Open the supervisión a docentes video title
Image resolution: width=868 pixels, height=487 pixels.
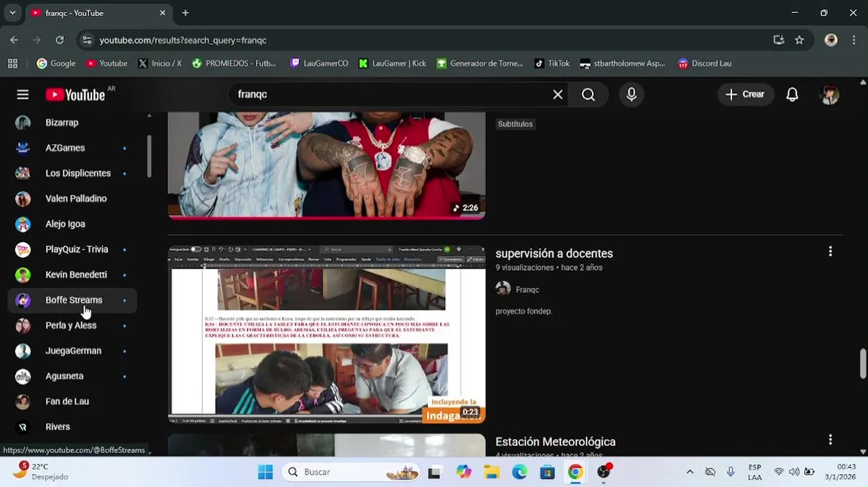[554, 254]
